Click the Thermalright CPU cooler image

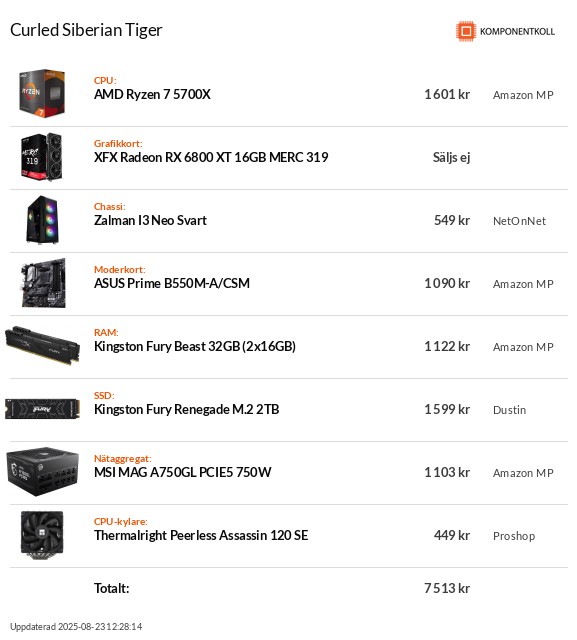tap(42, 535)
